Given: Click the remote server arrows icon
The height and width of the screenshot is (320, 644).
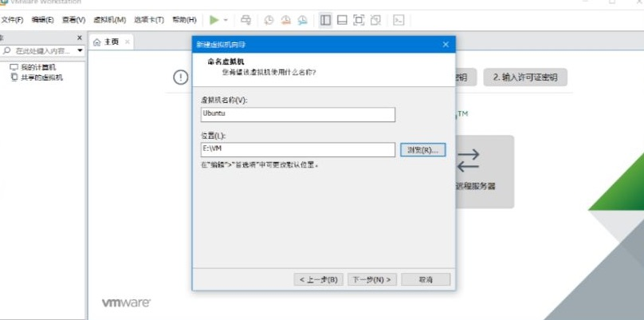Looking at the screenshot, I should [468, 160].
